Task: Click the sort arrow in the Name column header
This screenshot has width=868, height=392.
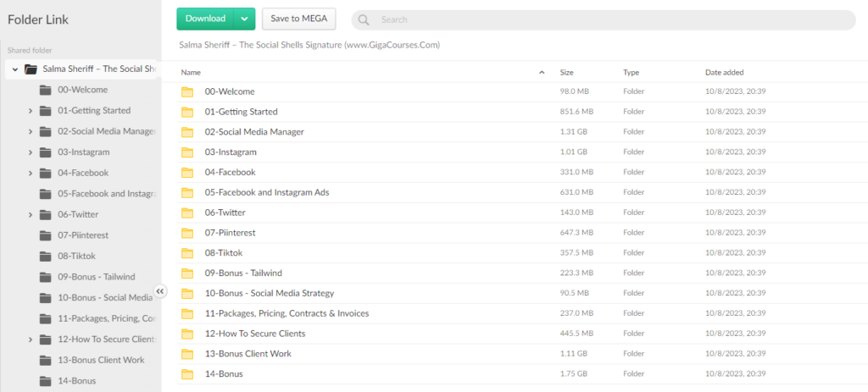Action: pos(542,73)
